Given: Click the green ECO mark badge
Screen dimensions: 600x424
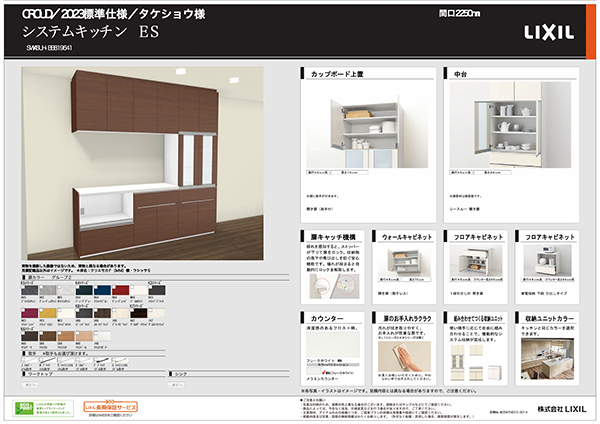Looking at the screenshot, I should [23, 409].
